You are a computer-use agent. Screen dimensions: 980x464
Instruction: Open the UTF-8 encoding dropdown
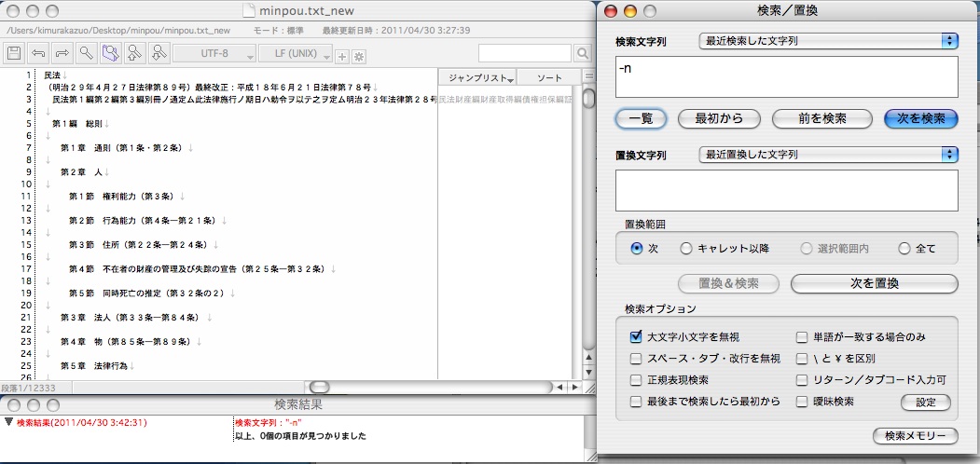point(214,54)
